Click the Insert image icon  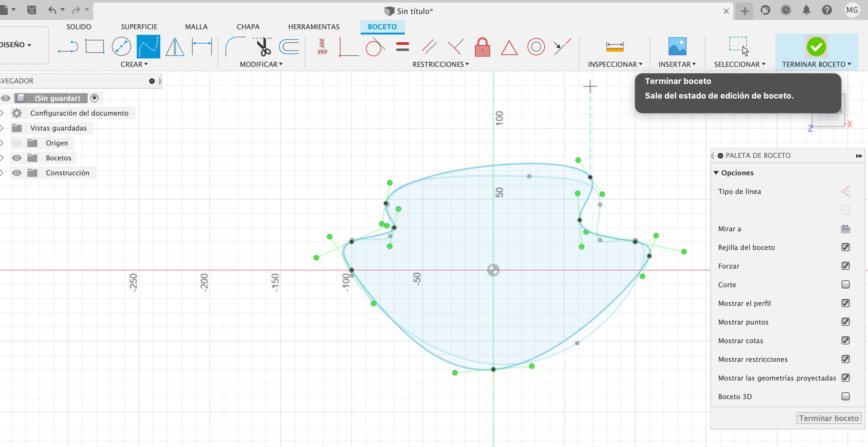[x=677, y=47]
